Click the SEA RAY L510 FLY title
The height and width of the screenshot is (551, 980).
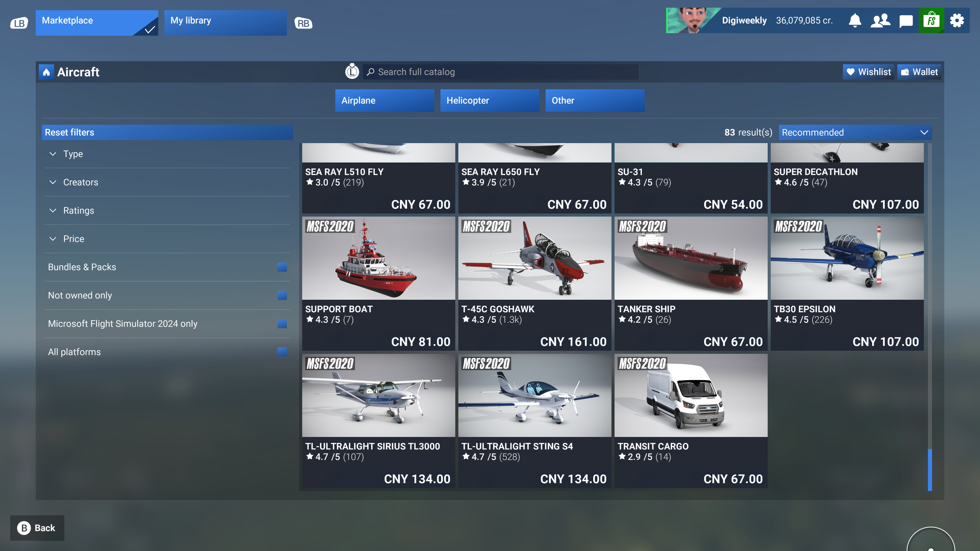[x=344, y=172]
